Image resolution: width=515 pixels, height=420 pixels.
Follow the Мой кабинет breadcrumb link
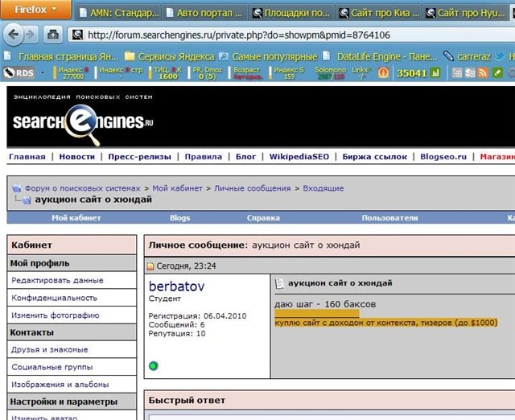pos(177,188)
